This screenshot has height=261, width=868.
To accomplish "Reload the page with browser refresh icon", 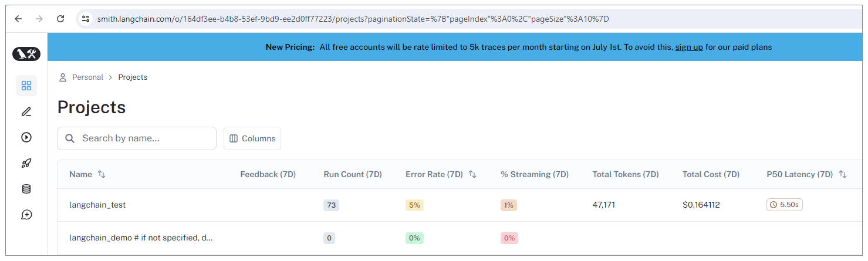I will point(60,19).
